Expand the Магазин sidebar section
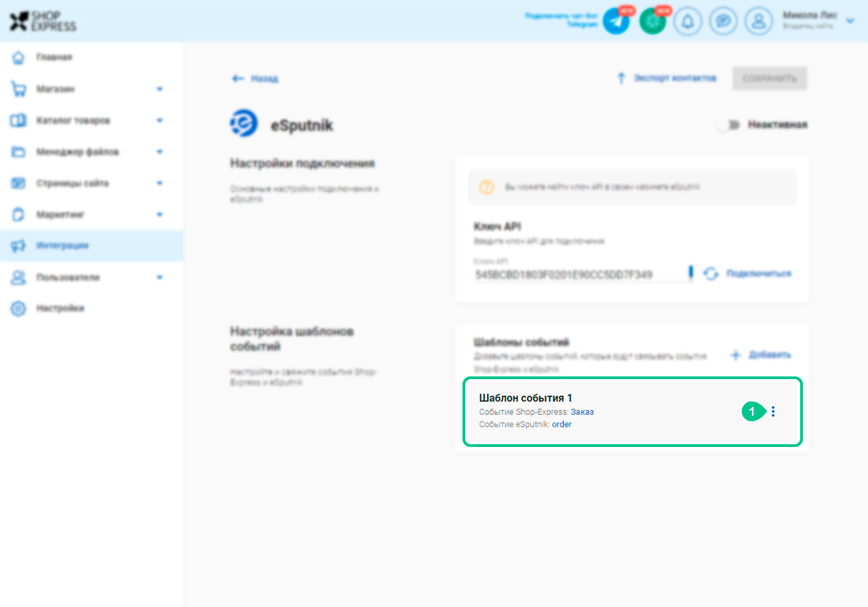Screen dimensions: 868x607 (160, 89)
